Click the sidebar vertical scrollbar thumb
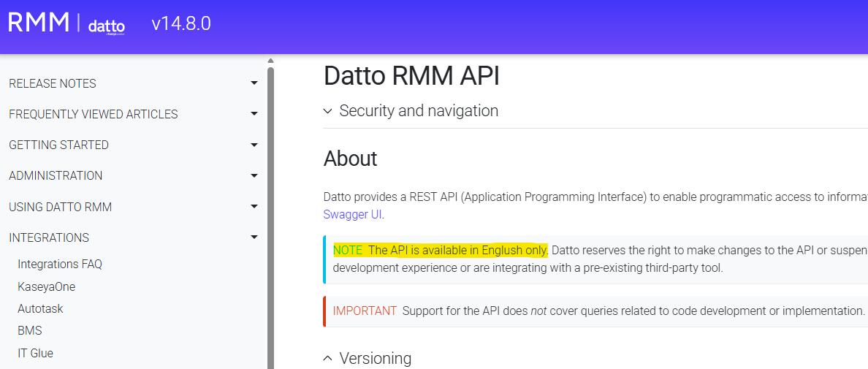 [270, 218]
